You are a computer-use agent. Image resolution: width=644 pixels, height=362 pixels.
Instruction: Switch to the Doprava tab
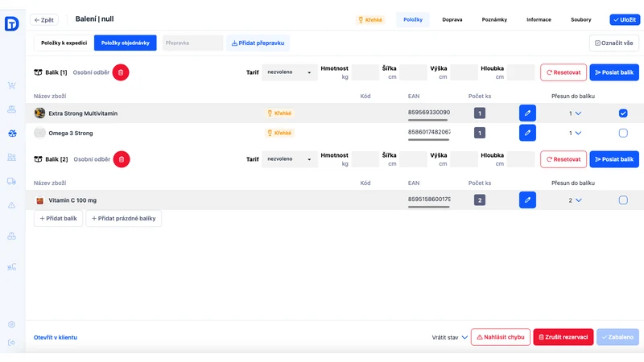pyautogui.click(x=452, y=19)
